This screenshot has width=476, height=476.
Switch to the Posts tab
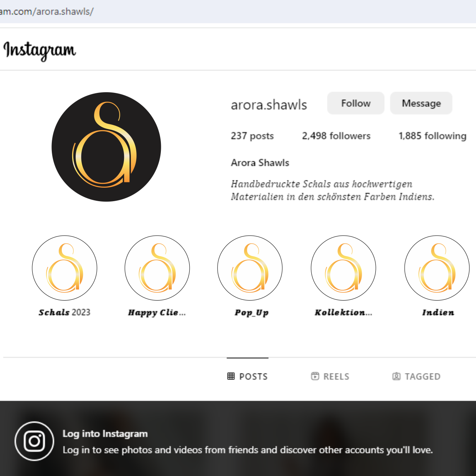tap(248, 377)
